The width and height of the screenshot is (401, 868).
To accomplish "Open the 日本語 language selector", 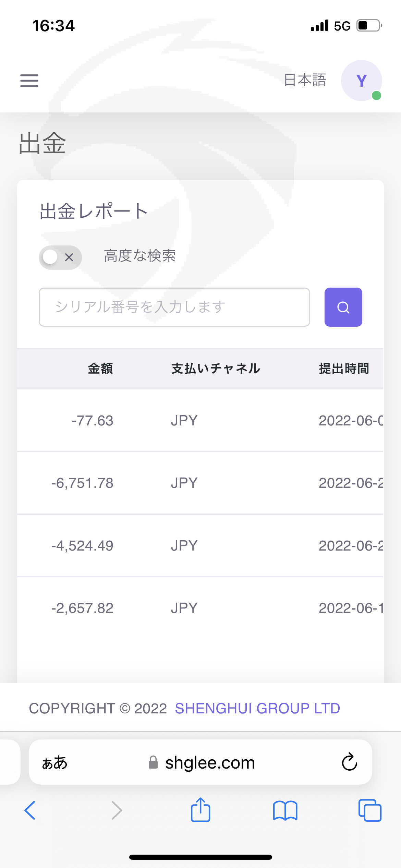I will [305, 80].
